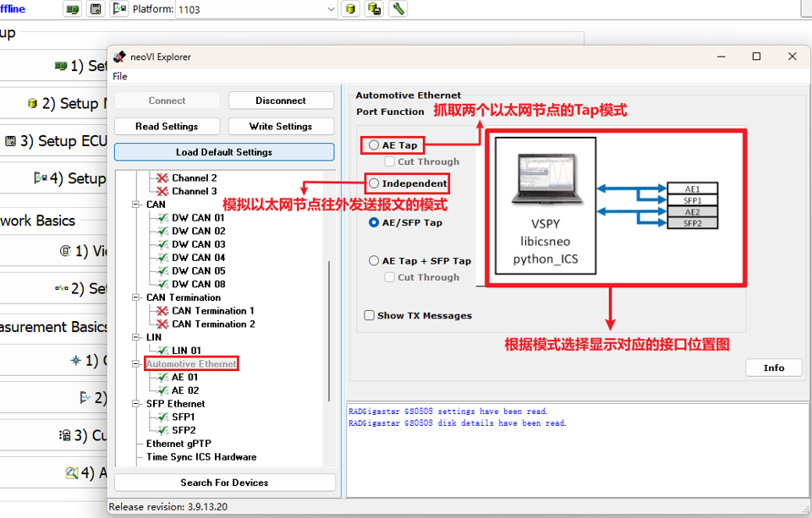The width and height of the screenshot is (812, 518).
Task: Click the wrench tool icon in toolbar
Action: [398, 9]
